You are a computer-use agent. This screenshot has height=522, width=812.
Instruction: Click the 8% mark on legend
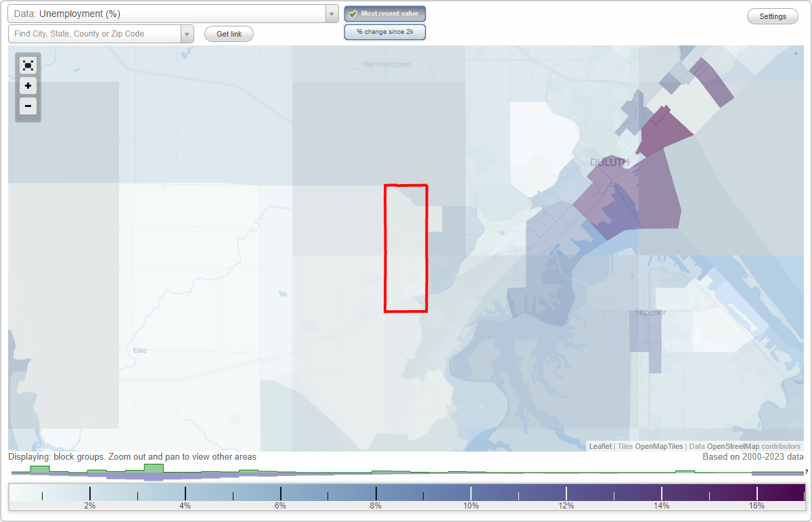click(376, 506)
